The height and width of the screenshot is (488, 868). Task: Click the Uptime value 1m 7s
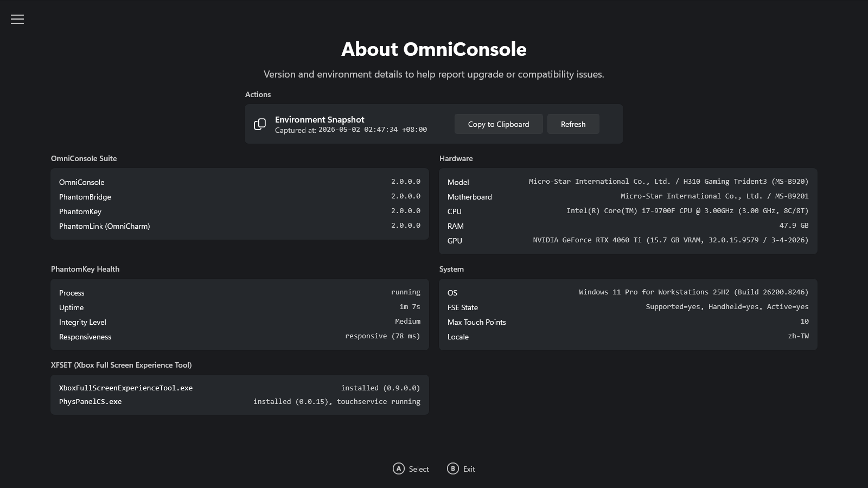pyautogui.click(x=410, y=307)
